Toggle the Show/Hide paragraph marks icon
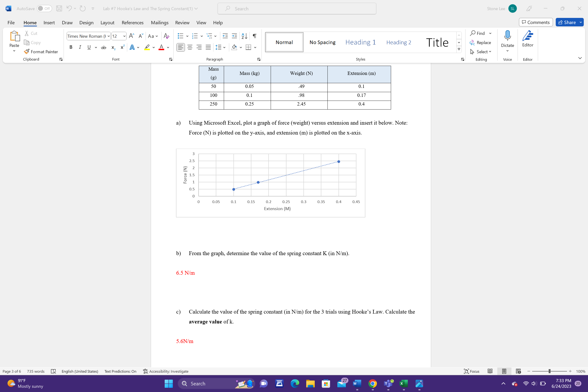 254,36
